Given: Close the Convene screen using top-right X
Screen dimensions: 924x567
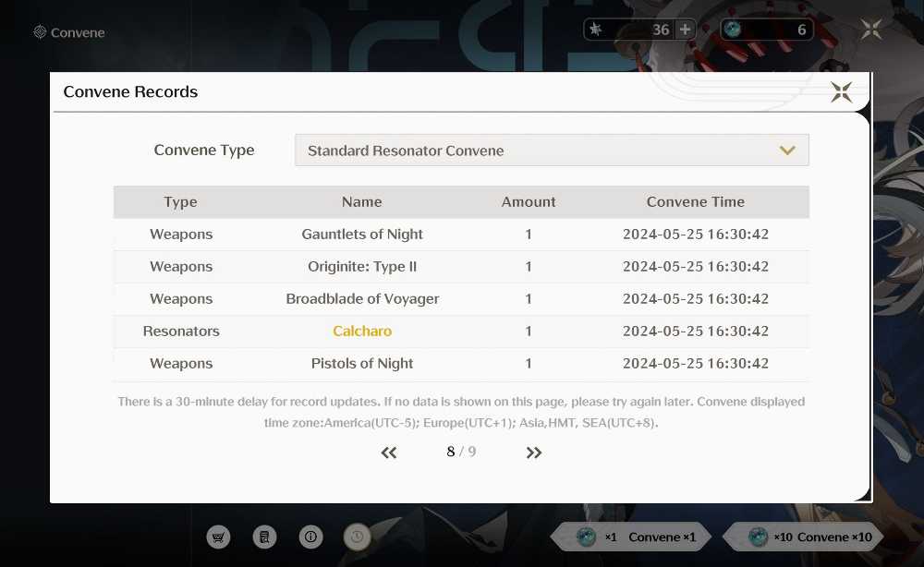Looking at the screenshot, I should [x=871, y=29].
